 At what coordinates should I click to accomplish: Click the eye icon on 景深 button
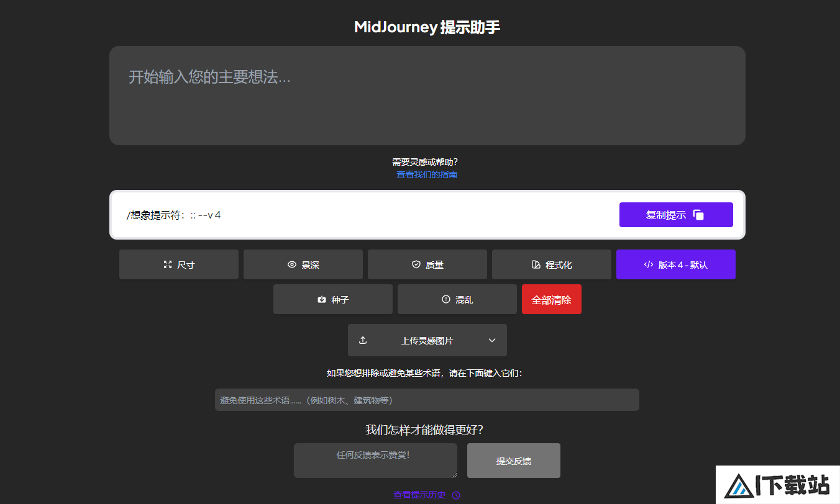click(x=292, y=264)
